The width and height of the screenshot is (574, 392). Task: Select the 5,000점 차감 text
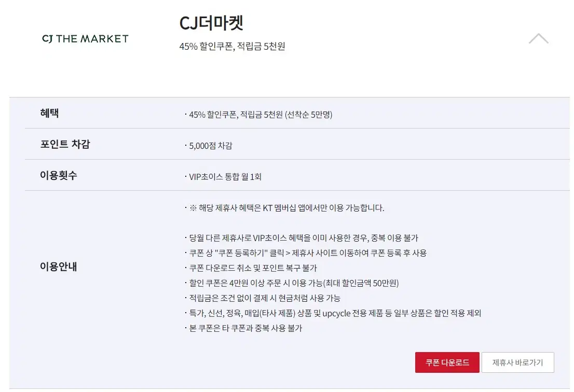(x=211, y=146)
